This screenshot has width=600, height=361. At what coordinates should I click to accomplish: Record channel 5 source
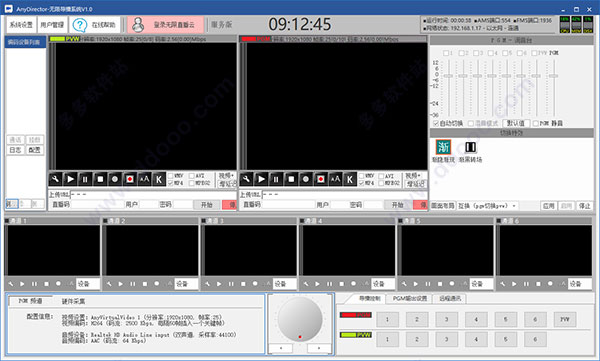(452, 284)
